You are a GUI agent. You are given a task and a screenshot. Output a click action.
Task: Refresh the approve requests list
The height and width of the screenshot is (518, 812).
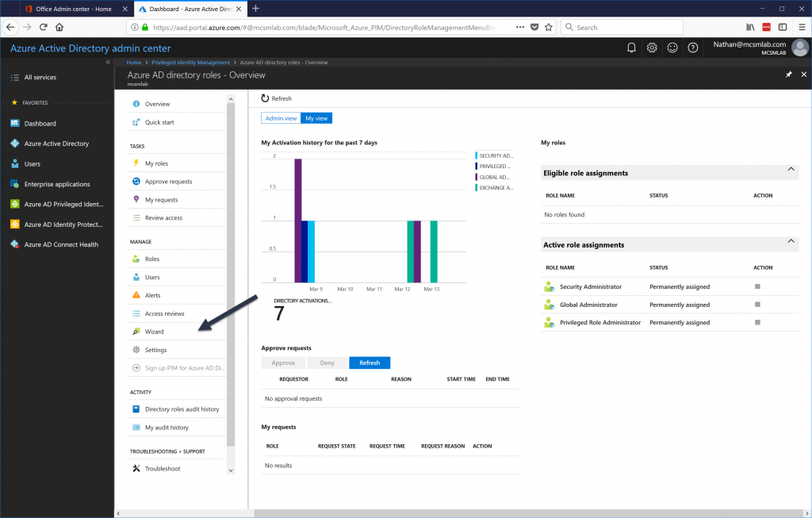coord(370,363)
